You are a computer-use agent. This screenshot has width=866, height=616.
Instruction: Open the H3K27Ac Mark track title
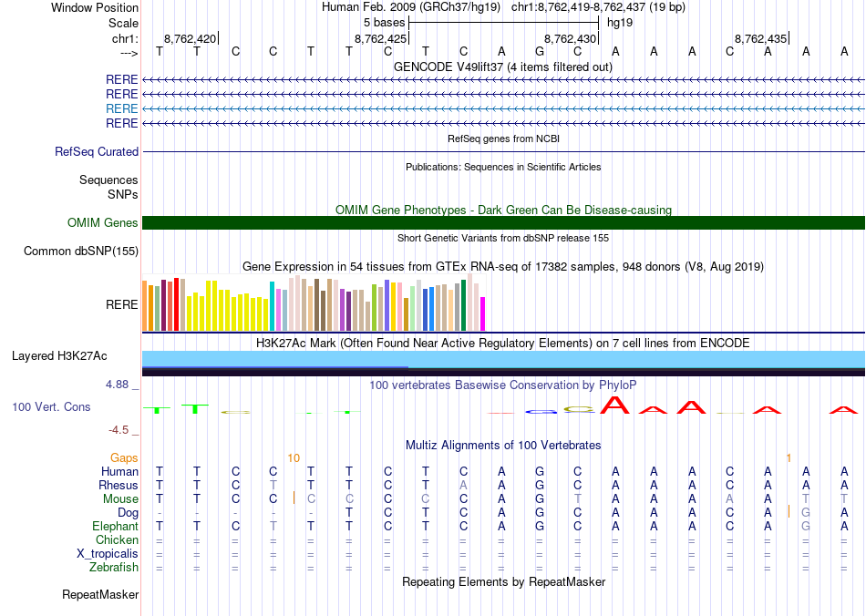click(502, 344)
